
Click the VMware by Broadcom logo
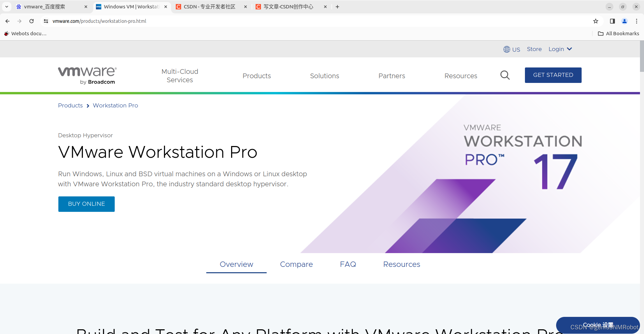pos(87,75)
